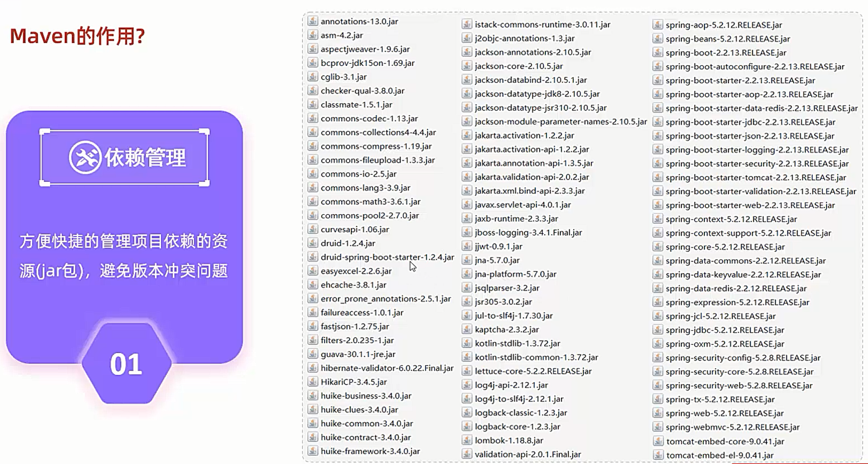
Task: Select file error_prone_annotations-2.5.1.jar
Action: pos(386,298)
